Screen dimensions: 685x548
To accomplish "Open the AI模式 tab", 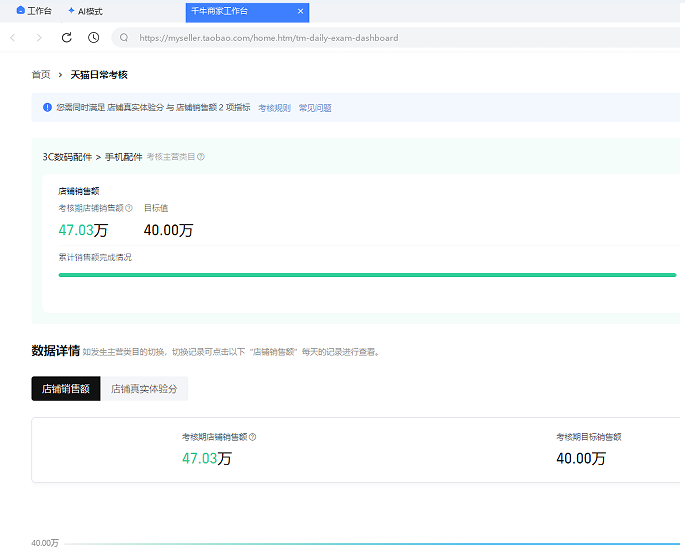I will (x=85, y=11).
